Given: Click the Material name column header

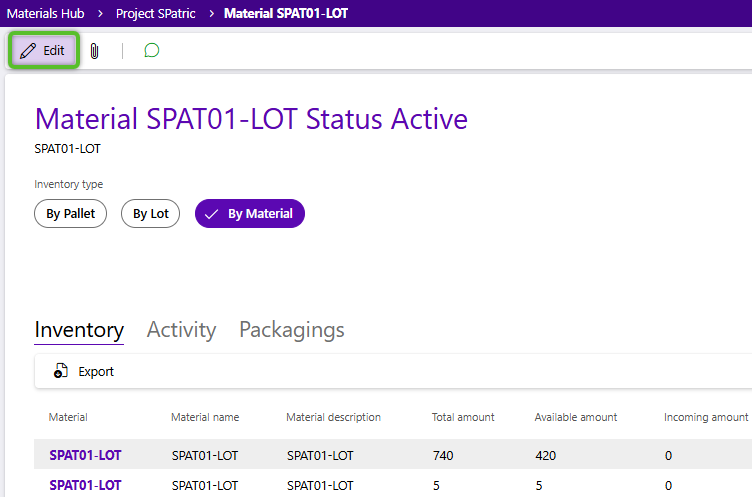Looking at the screenshot, I should (205, 417).
